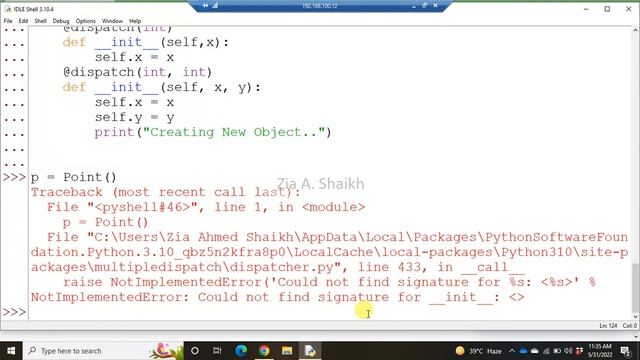This screenshot has height=360, width=640.
Task: Open the clock showing 11:35 AM
Action: [600, 351]
